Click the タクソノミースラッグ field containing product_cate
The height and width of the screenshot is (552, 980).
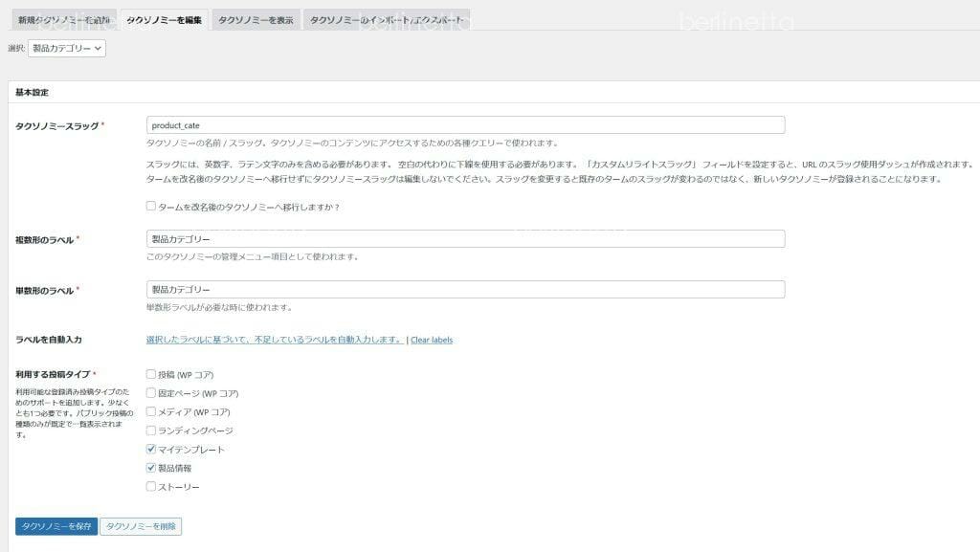click(465, 125)
